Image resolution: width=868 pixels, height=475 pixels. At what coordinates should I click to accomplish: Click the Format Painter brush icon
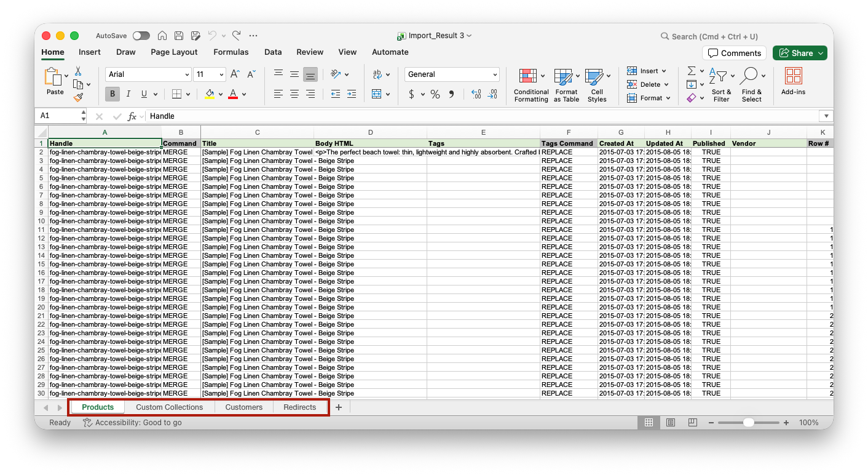coord(78,97)
